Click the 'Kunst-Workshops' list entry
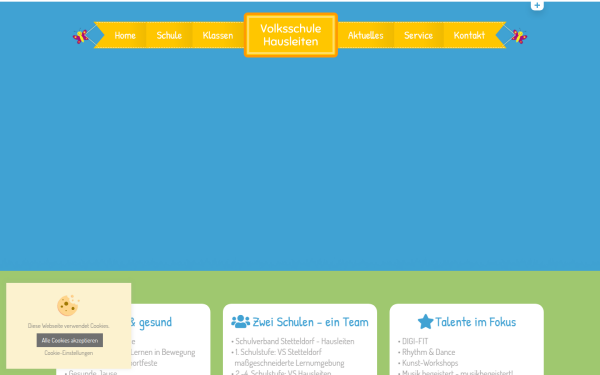This screenshot has height=375, width=600. point(430,362)
